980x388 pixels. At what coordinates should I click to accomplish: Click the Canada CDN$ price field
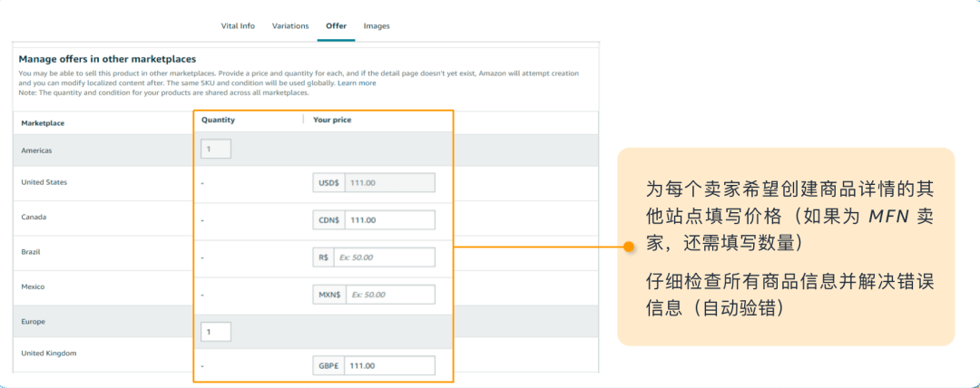389,220
